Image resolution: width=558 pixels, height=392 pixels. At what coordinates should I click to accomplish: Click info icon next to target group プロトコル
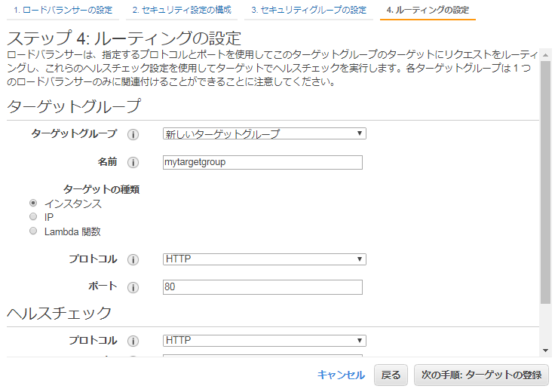(x=133, y=259)
